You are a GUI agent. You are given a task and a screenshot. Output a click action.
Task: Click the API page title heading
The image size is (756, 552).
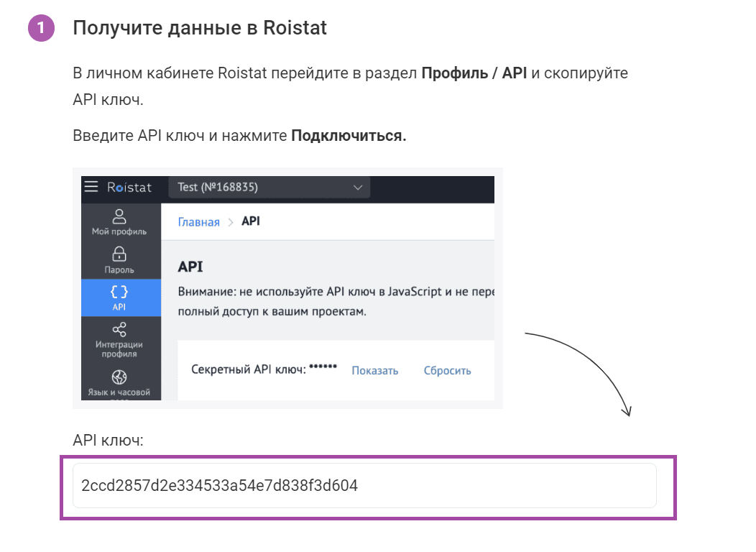pyautogui.click(x=190, y=267)
